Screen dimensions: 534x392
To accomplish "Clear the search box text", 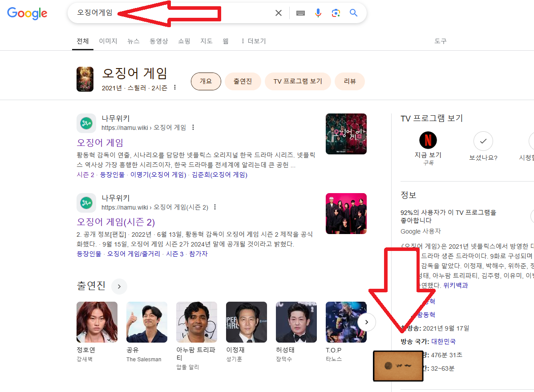I will [279, 13].
